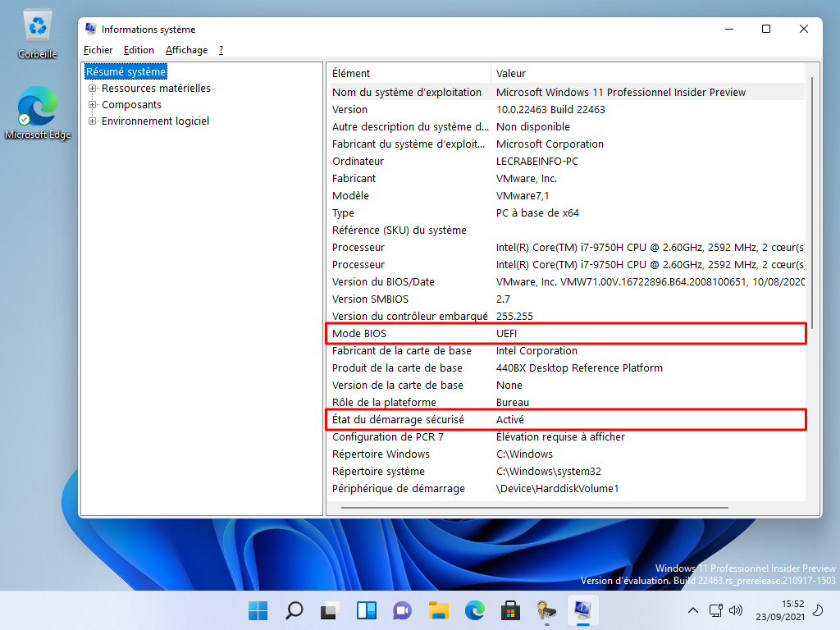This screenshot has height=630, width=840.
Task: Open the Corbeille recycle bin icon
Action: pos(38,34)
